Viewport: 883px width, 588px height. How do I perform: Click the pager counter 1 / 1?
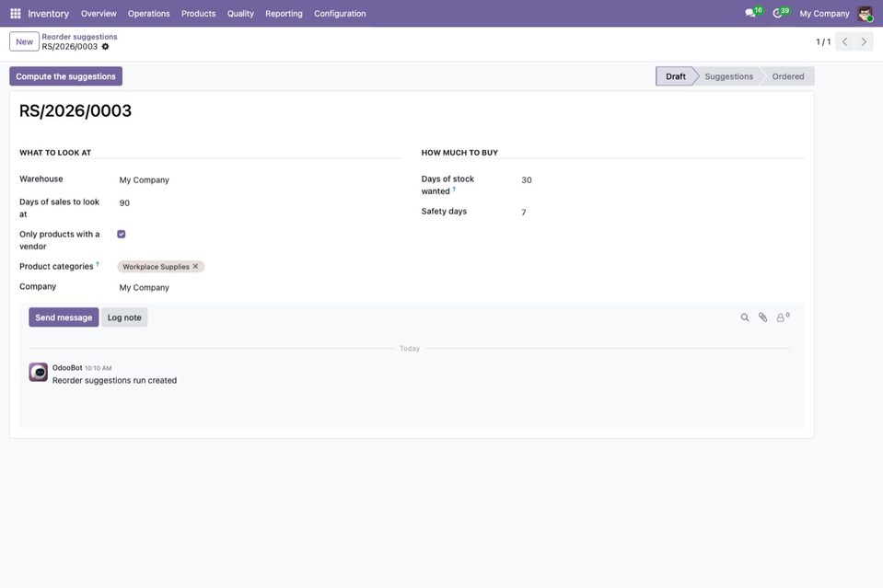pos(823,41)
